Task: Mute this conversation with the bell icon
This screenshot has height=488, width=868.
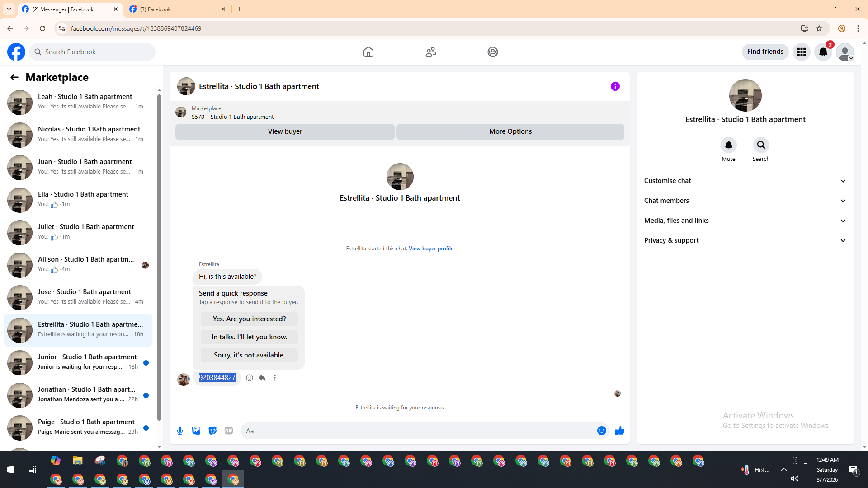Action: 728,145
